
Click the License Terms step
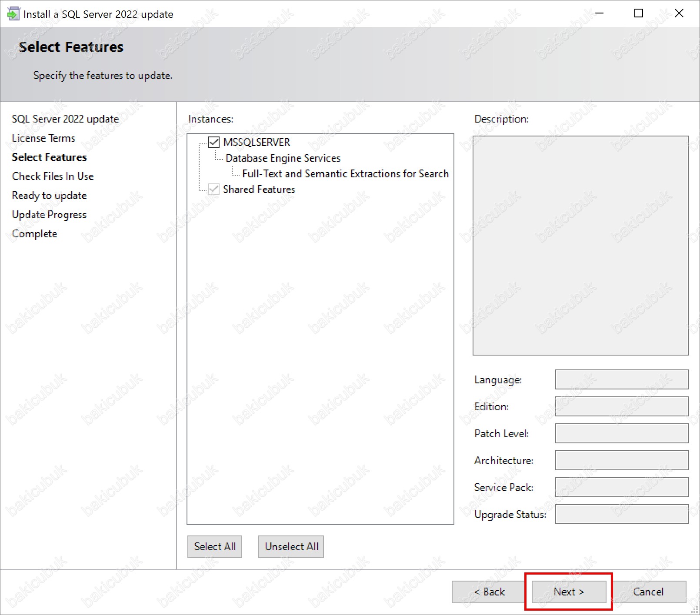click(x=43, y=138)
